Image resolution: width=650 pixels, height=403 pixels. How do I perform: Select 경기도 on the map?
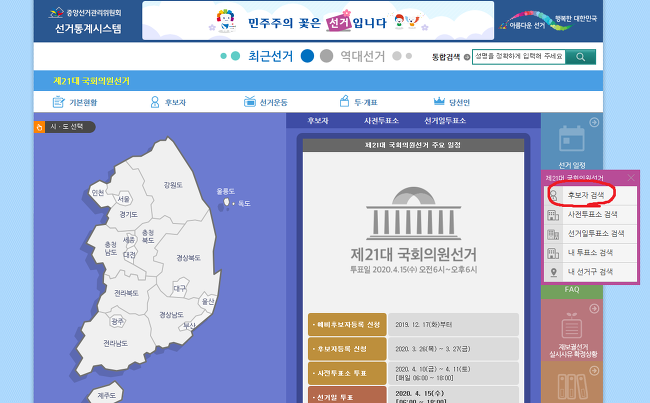(x=128, y=214)
